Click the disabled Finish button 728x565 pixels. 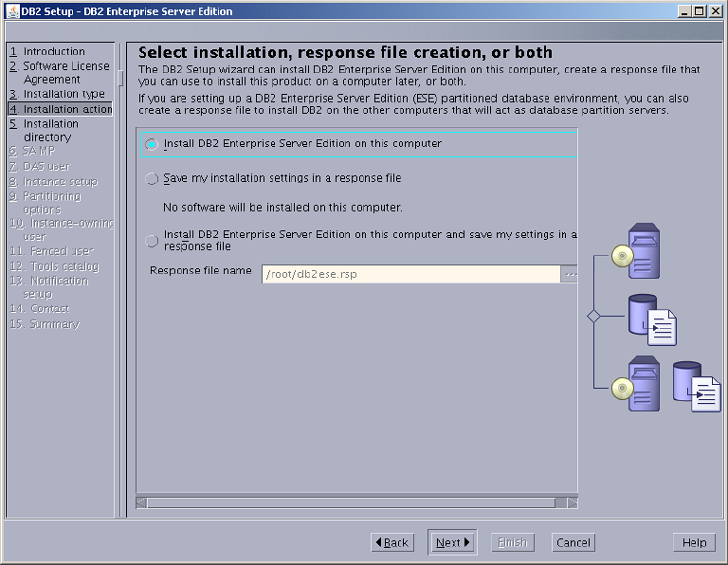pyautogui.click(x=513, y=542)
